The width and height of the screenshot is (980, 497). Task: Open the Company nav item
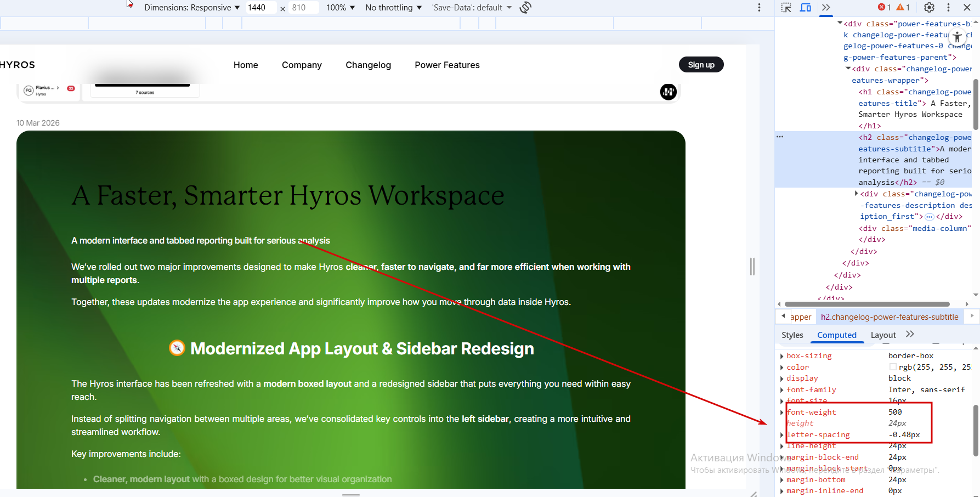(x=302, y=65)
